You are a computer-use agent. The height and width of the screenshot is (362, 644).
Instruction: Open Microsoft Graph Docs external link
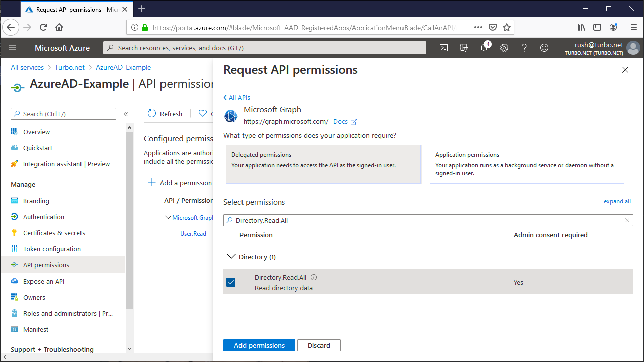pyautogui.click(x=345, y=121)
